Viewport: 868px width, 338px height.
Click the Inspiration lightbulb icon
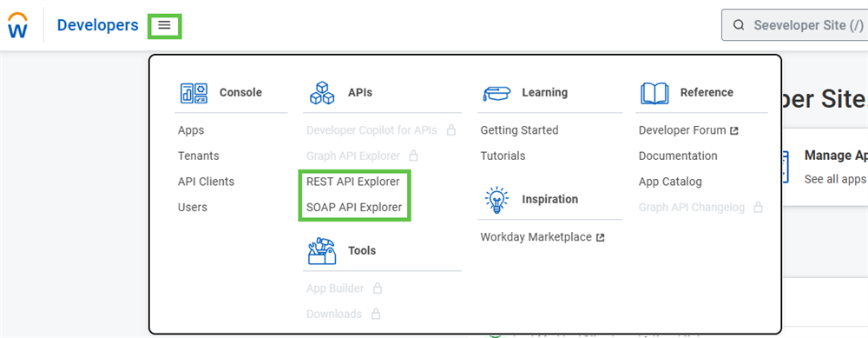pos(496,200)
